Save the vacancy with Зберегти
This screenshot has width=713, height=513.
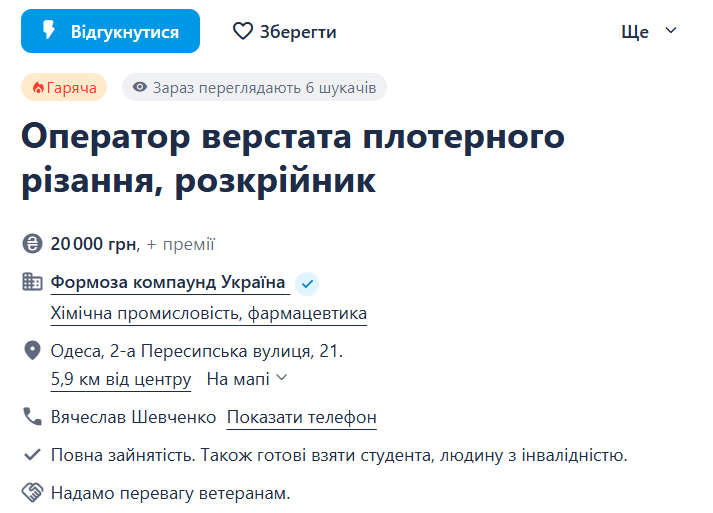[x=285, y=31]
